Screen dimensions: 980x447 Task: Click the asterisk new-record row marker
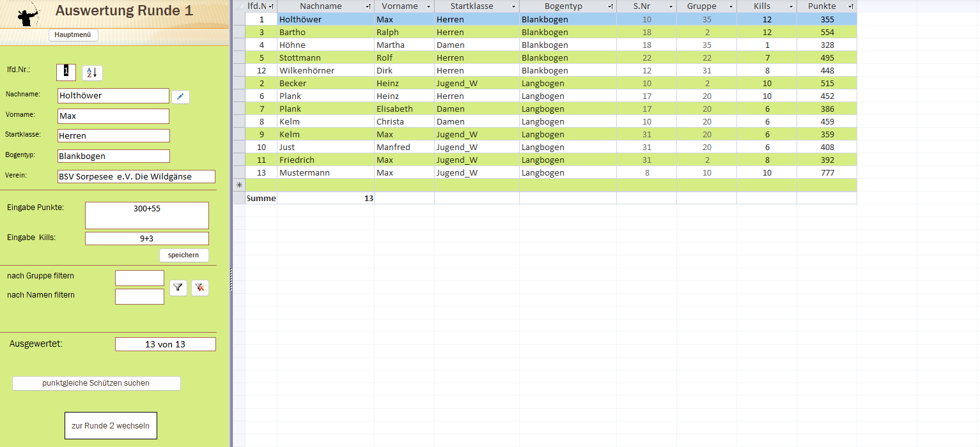coord(239,185)
